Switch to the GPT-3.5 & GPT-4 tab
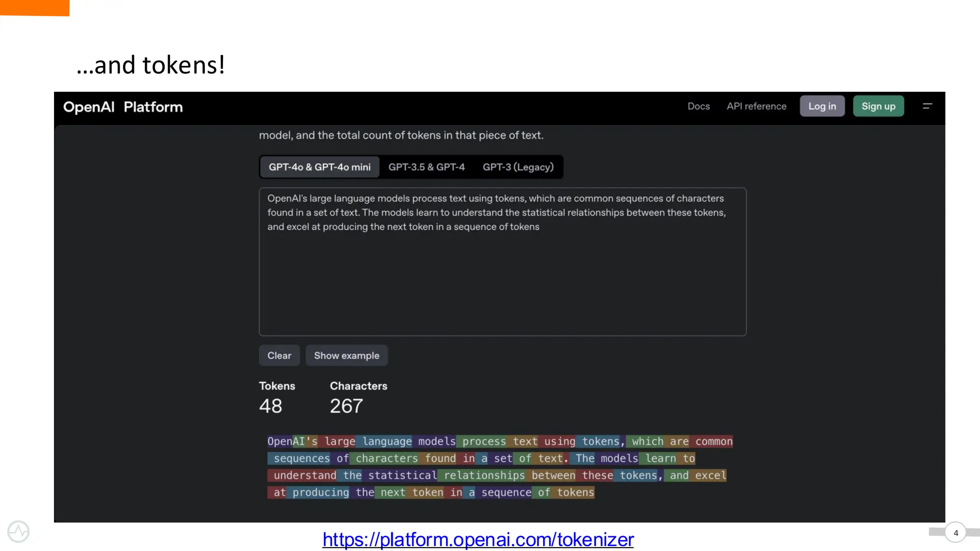The image size is (980, 551). [x=426, y=167]
